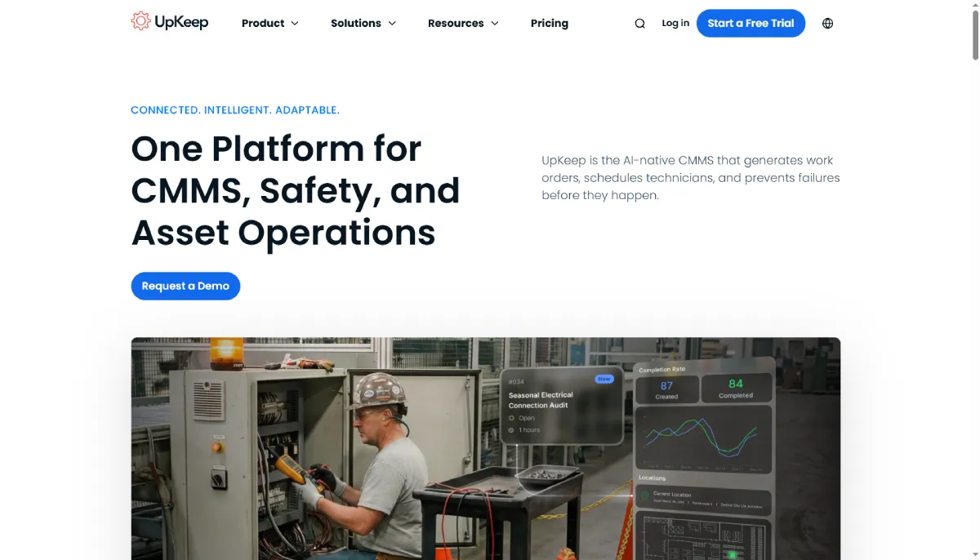Image resolution: width=980 pixels, height=560 pixels.
Task: Go to the Pricing page
Action: [550, 24]
